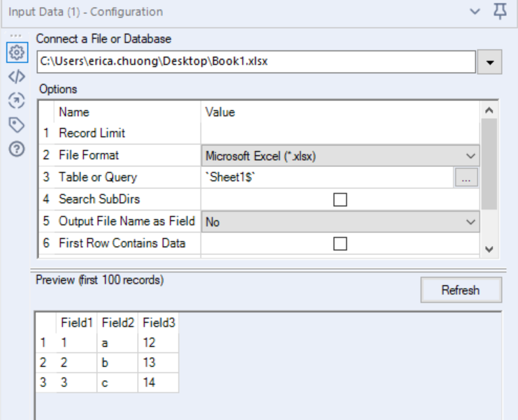Select preview cell with value 14
Image resolution: width=518 pixels, height=420 pixels.
159,382
